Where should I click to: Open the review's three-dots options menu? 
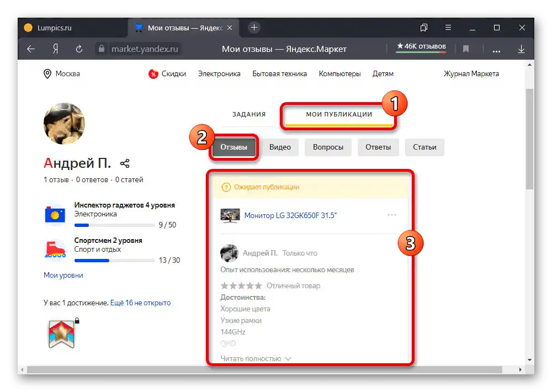[x=392, y=215]
